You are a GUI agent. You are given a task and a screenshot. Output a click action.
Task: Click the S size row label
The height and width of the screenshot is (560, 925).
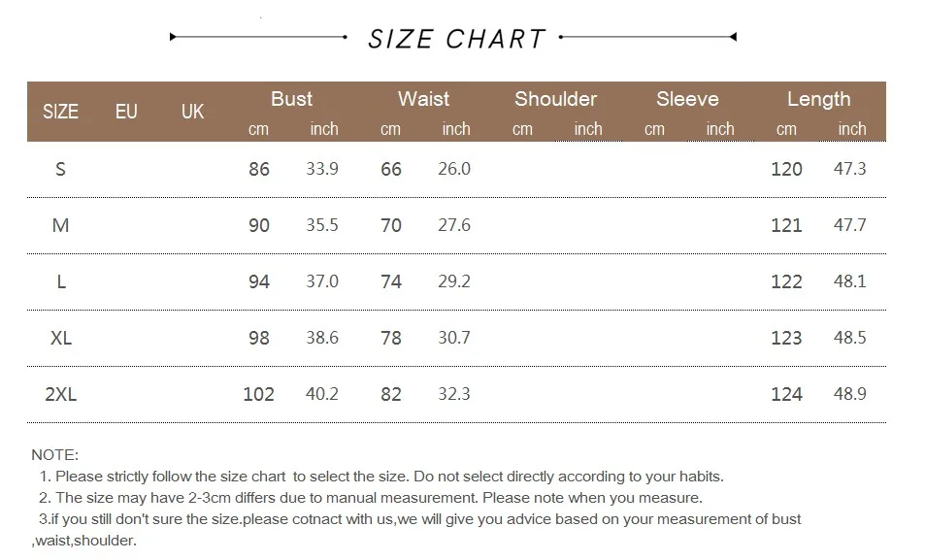[60, 169]
